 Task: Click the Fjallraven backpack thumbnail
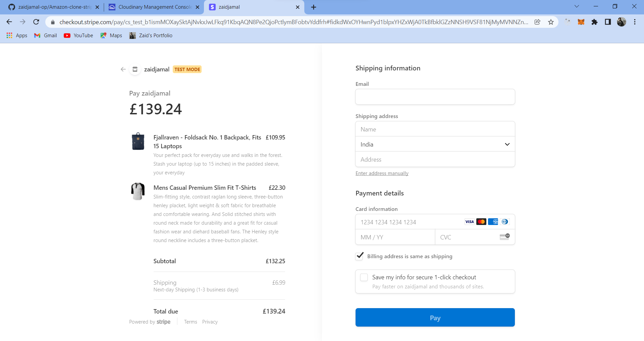(138, 141)
